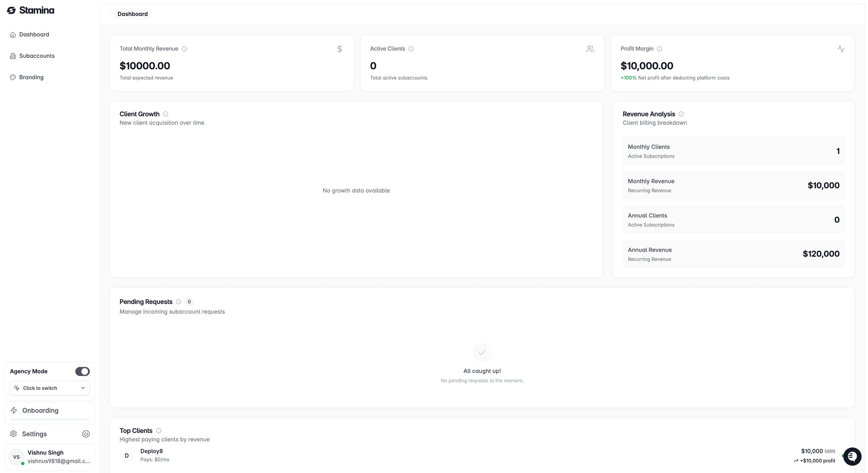Click info icon next to Total Monthly Revenue
The width and height of the screenshot is (868, 473).
184,49
